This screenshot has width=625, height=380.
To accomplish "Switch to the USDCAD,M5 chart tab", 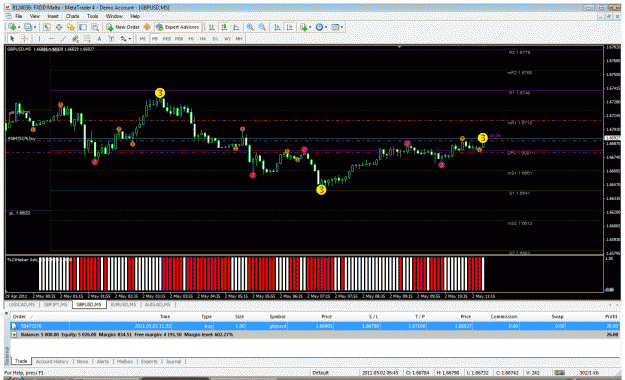I will [22, 305].
